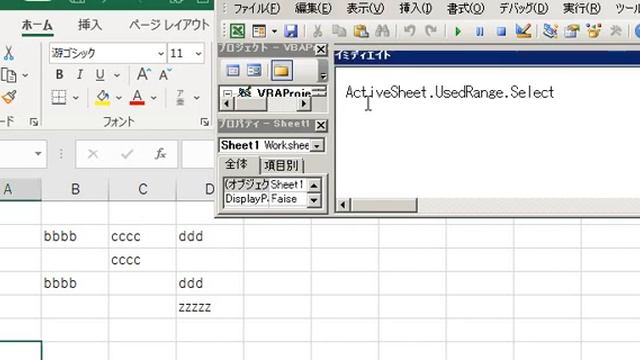Open Properties Window icon in VBE toolbar

coord(572,31)
